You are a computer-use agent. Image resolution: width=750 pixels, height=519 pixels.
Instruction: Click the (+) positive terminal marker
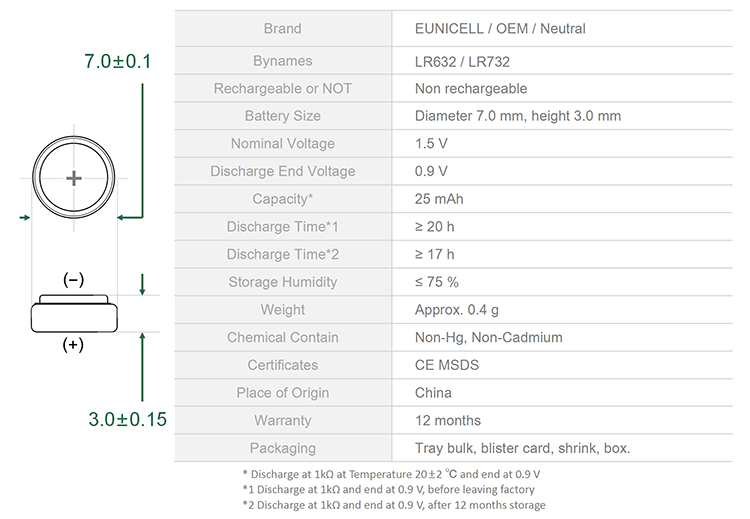point(73,344)
